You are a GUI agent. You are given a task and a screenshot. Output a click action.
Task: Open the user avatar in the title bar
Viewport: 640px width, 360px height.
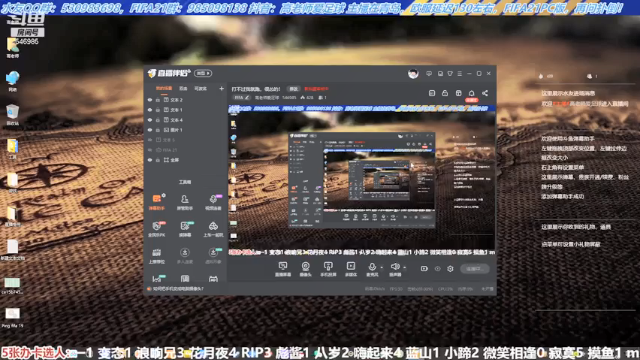click(413, 73)
